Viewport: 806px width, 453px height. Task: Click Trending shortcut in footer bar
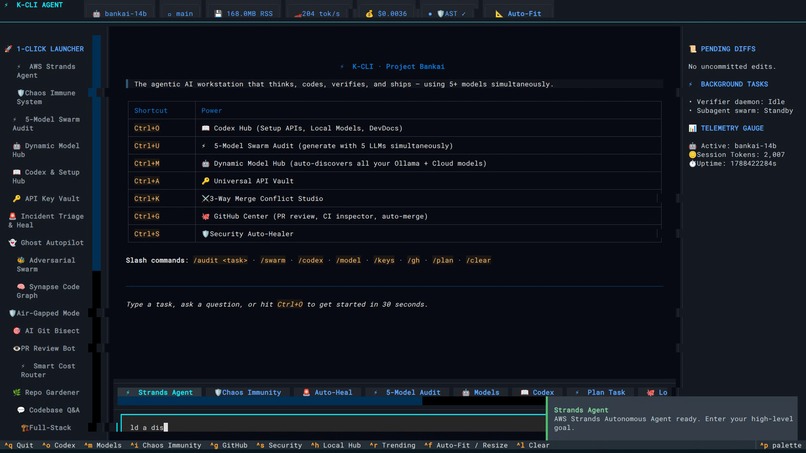(x=392, y=445)
